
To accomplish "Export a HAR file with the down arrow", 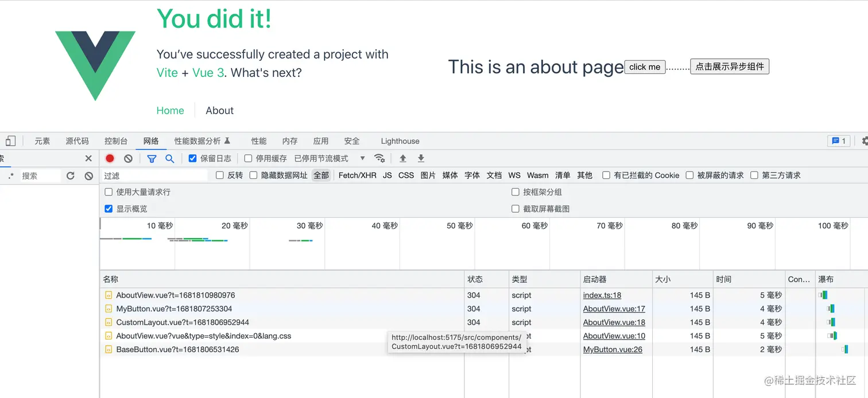I will coord(421,158).
